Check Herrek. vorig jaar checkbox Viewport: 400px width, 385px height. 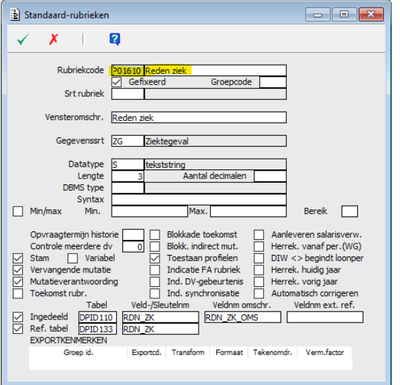click(259, 282)
